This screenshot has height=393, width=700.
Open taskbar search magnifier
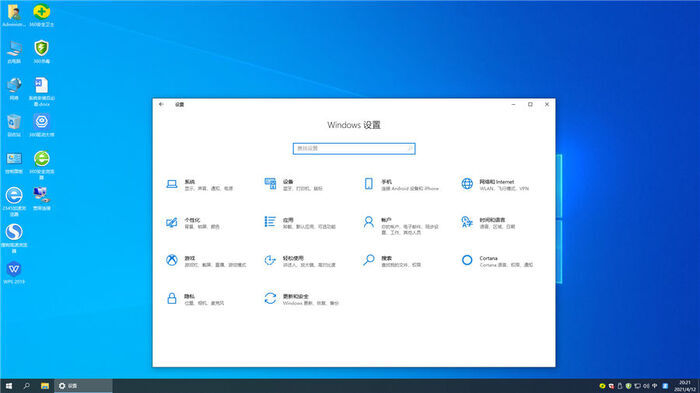(x=26, y=386)
